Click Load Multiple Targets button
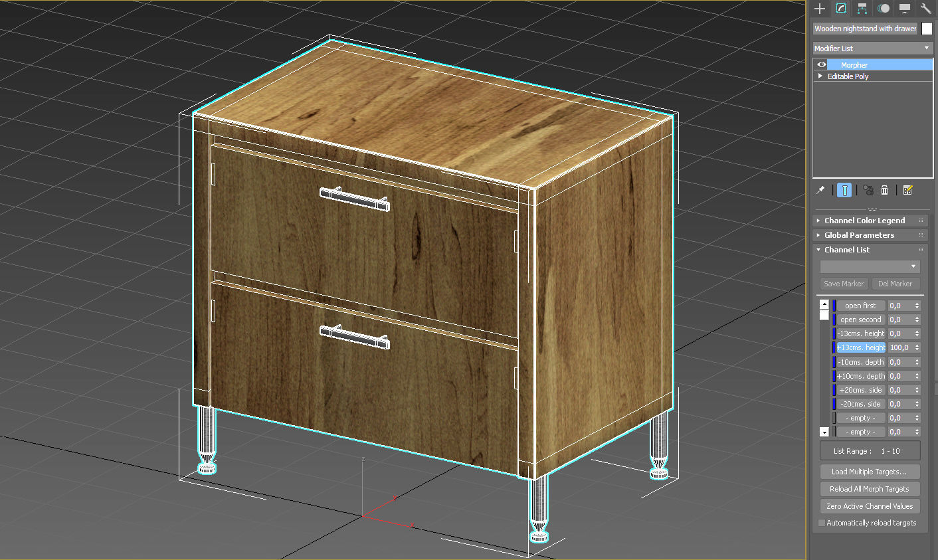 [x=870, y=472]
